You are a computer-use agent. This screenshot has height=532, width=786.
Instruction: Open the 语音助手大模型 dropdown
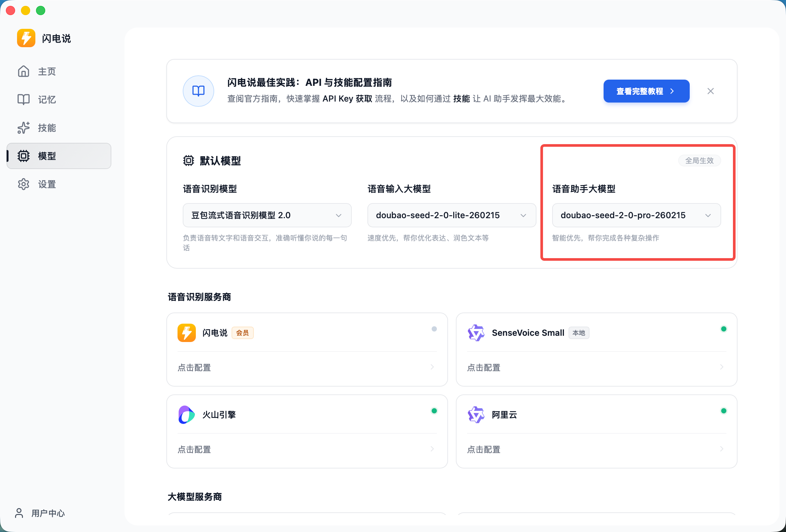tap(637, 215)
